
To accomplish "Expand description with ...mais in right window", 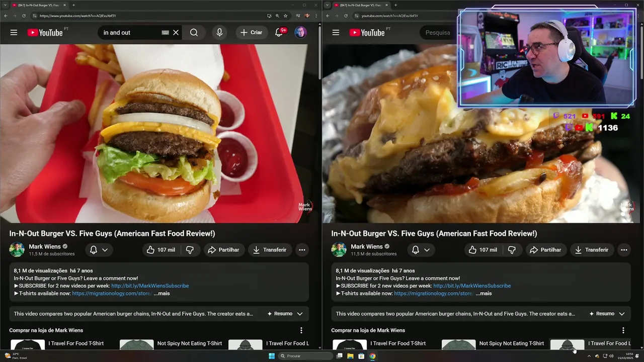I will tap(484, 293).
